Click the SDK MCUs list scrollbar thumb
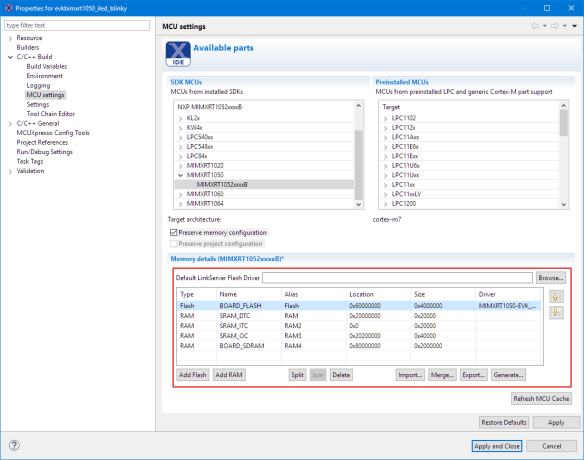The width and height of the screenshot is (584, 460). [x=358, y=165]
